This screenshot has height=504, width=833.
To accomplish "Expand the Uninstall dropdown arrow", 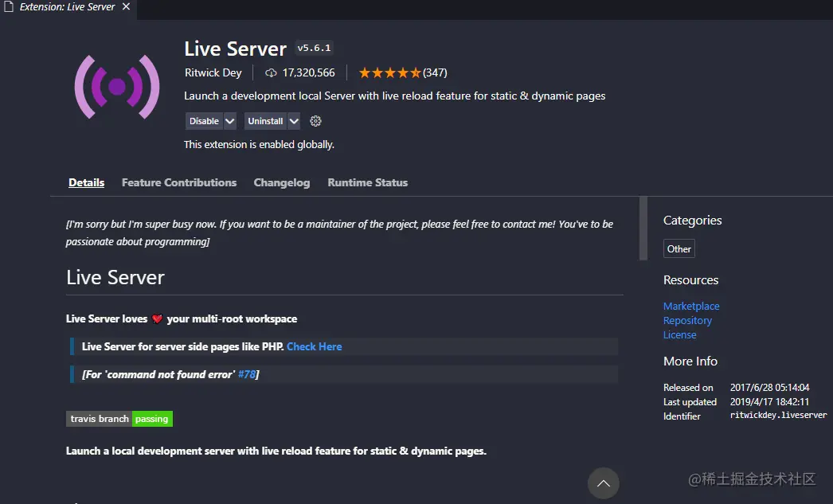I will tap(294, 121).
